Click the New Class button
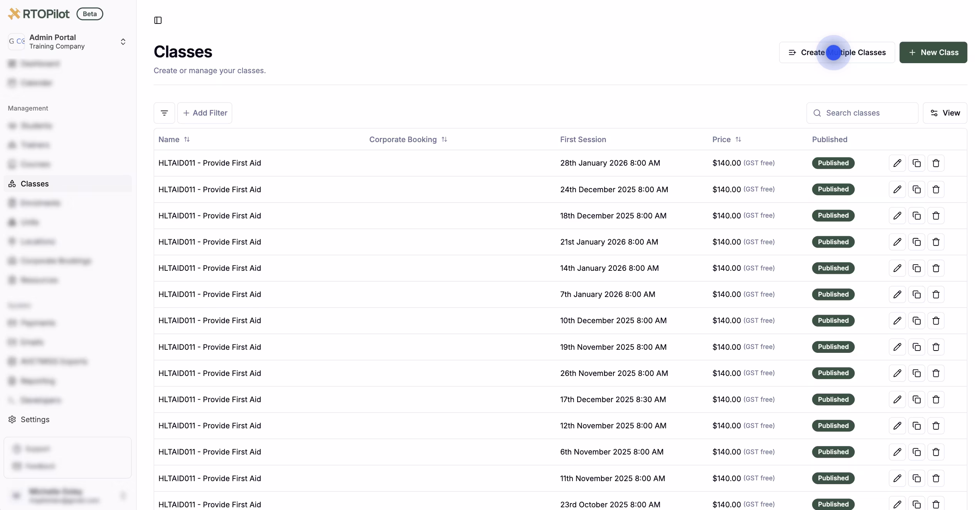Screen dimensions: 980x510 pos(933,52)
